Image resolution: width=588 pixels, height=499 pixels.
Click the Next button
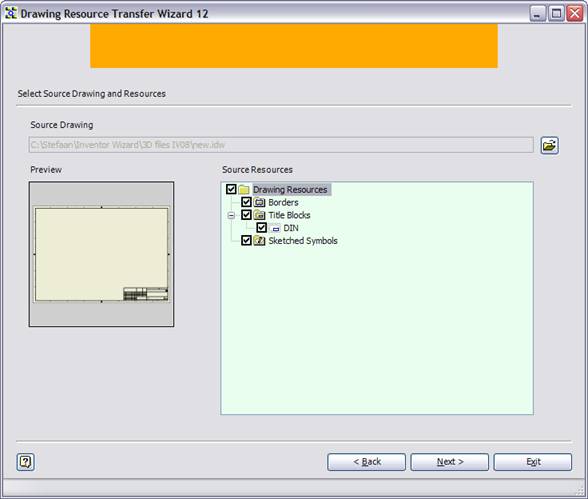450,462
